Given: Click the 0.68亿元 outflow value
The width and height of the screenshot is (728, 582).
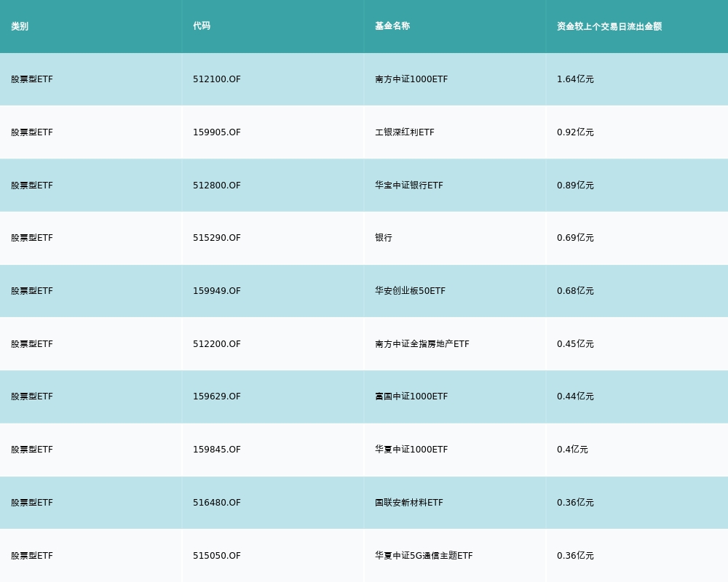Looking at the screenshot, I should click(x=575, y=291).
